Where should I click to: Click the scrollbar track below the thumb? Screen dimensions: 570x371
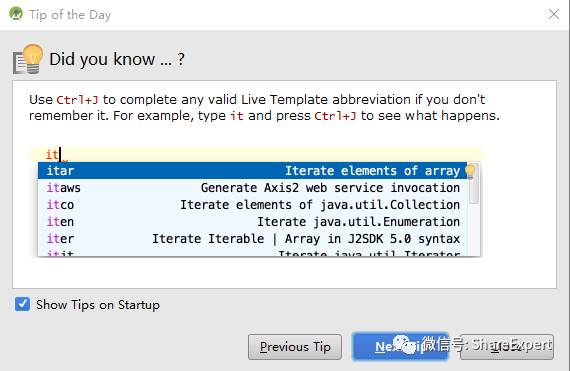pos(474,230)
